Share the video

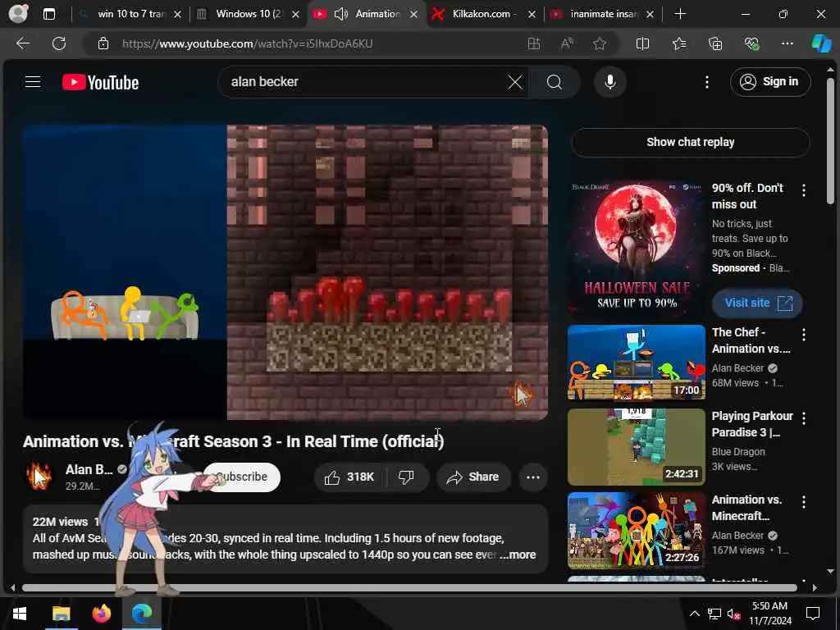473,477
